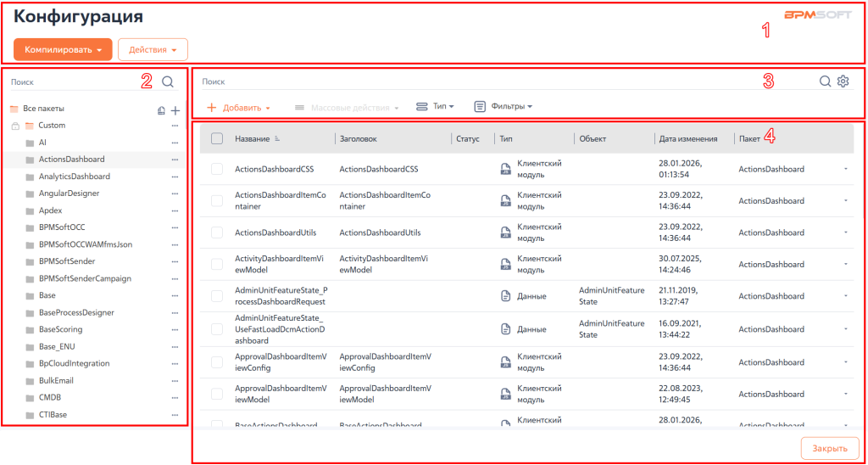Click the magnifier icon in the schema search bar
The image size is (868, 465).
(825, 81)
